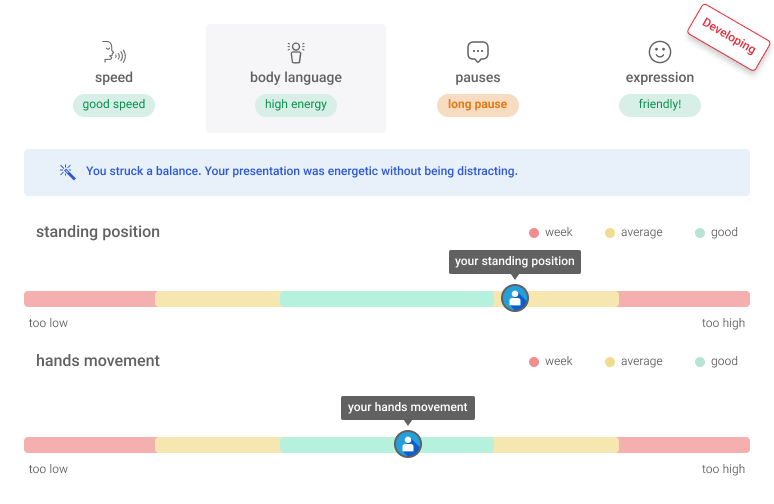This screenshot has height=504, width=774.
Task: Click the 'high energy' badge
Action: (x=296, y=105)
